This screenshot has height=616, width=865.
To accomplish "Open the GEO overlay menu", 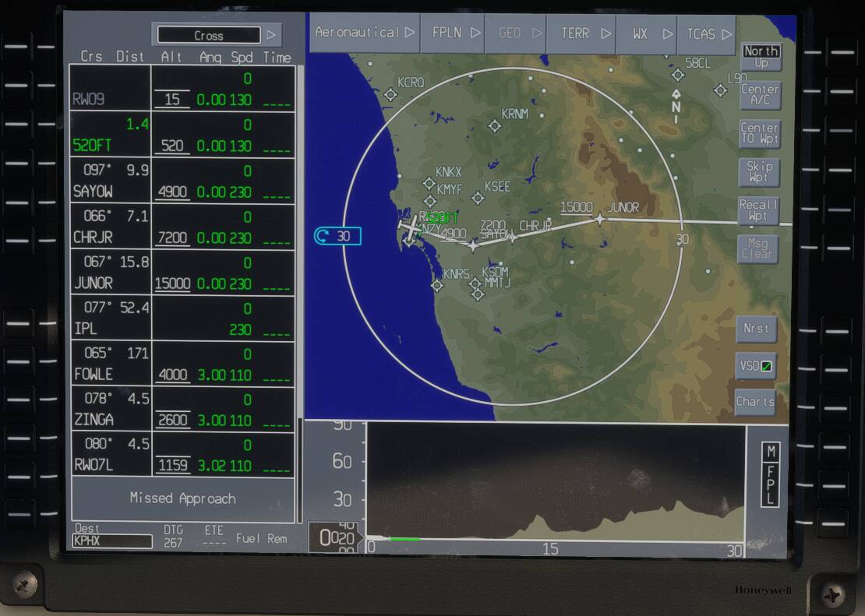I will 516,33.
